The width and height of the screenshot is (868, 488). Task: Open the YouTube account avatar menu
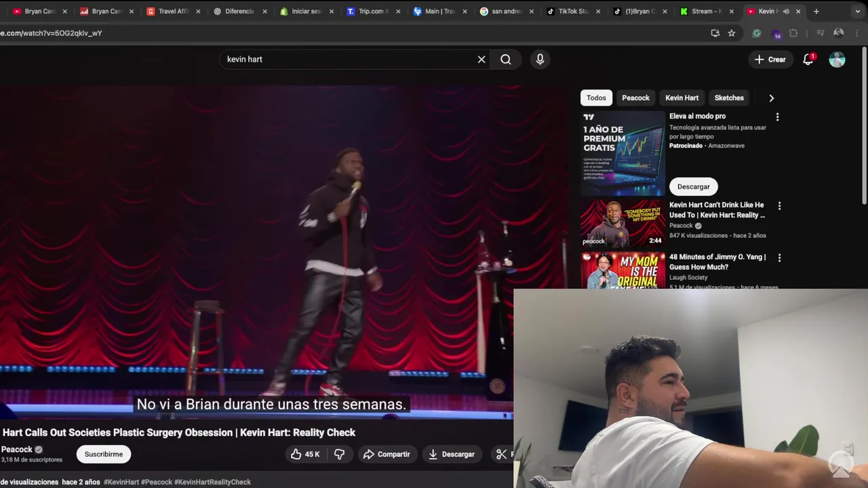[837, 60]
